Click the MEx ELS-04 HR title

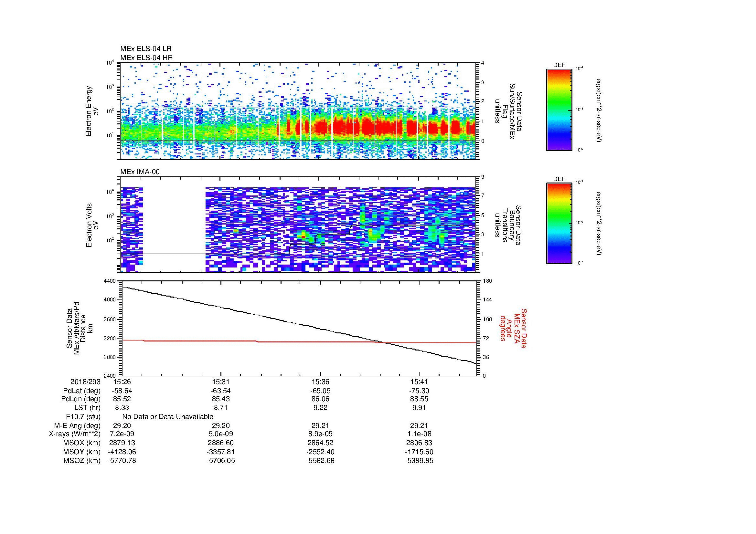click(x=146, y=58)
